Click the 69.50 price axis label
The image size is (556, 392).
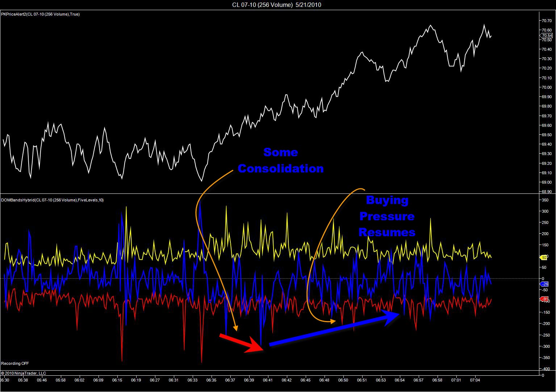(x=547, y=135)
